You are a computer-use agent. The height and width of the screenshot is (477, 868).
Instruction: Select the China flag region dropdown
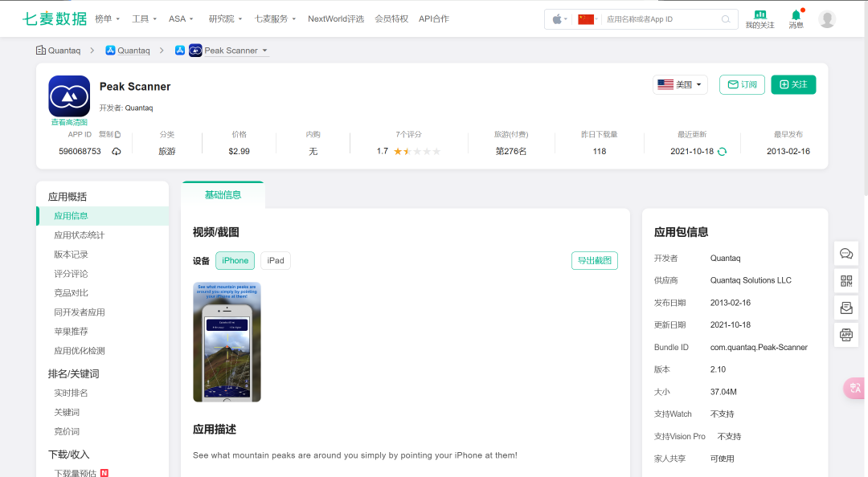[588, 19]
